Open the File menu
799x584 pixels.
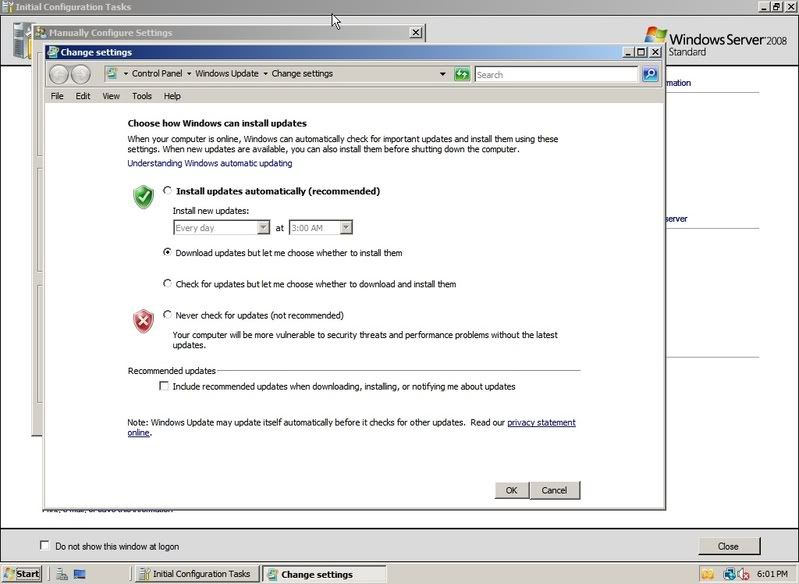[57, 96]
